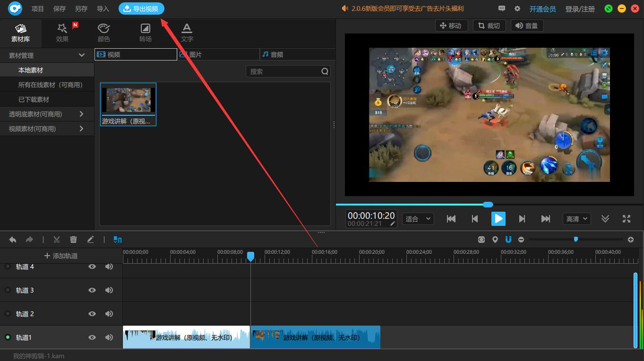Jump to the previous frame
The height and width of the screenshot is (361, 644).
[x=475, y=218]
